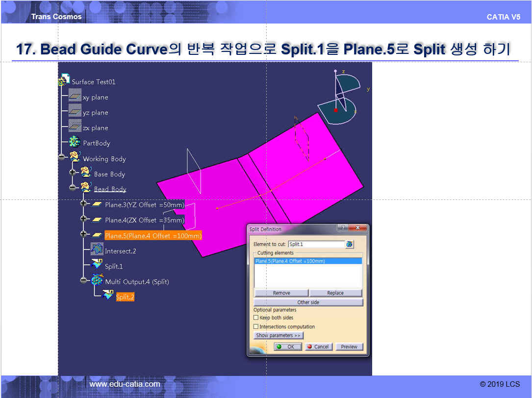Select the yz plane icon in tree
This screenshot has width=532, height=398.
click(75, 110)
